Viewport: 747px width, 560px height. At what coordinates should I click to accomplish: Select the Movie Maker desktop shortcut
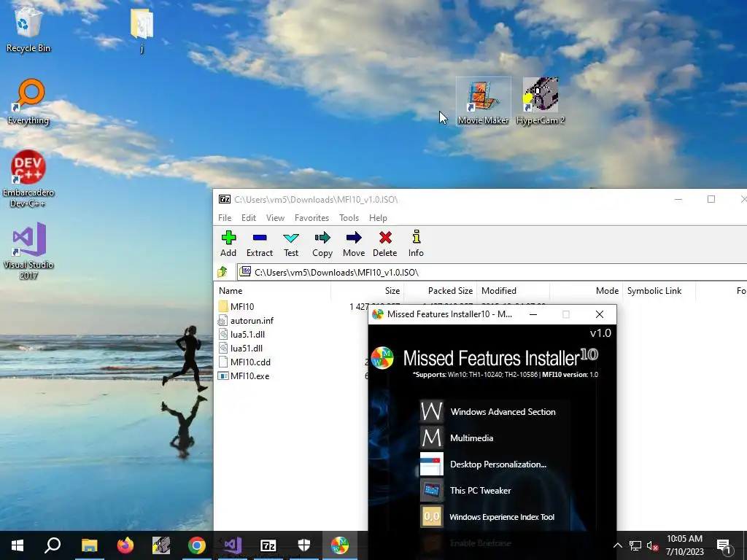click(x=483, y=101)
